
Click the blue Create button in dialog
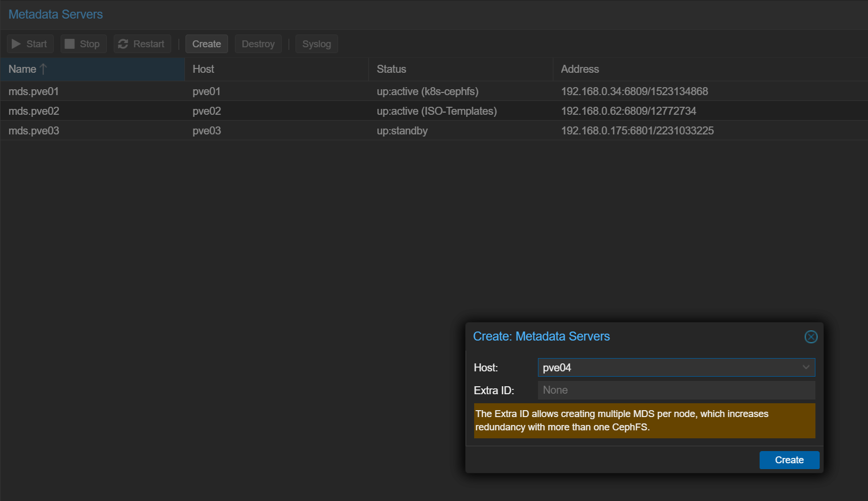click(x=789, y=460)
